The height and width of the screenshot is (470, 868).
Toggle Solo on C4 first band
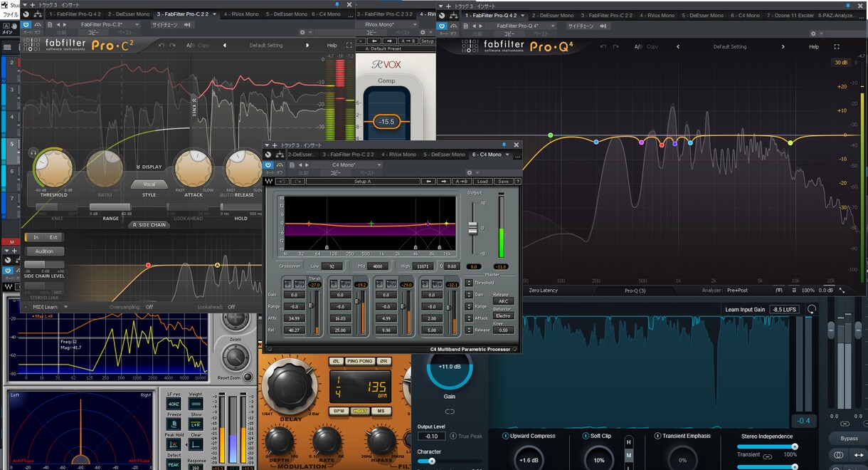pos(288,284)
